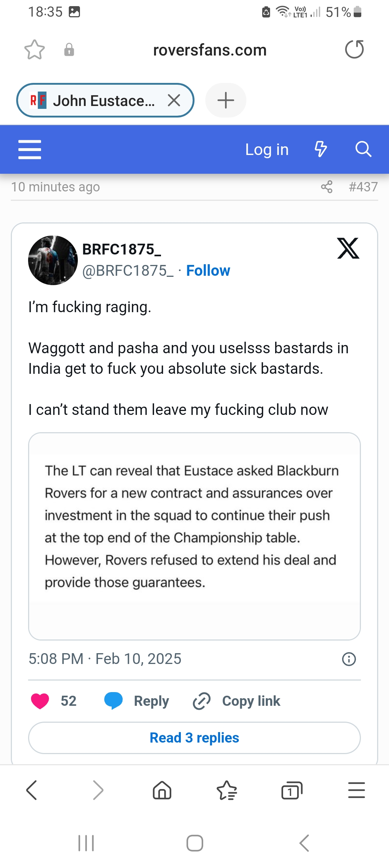The width and height of the screenshot is (389, 868).
Task: Add a new browser tab
Action: point(226,100)
